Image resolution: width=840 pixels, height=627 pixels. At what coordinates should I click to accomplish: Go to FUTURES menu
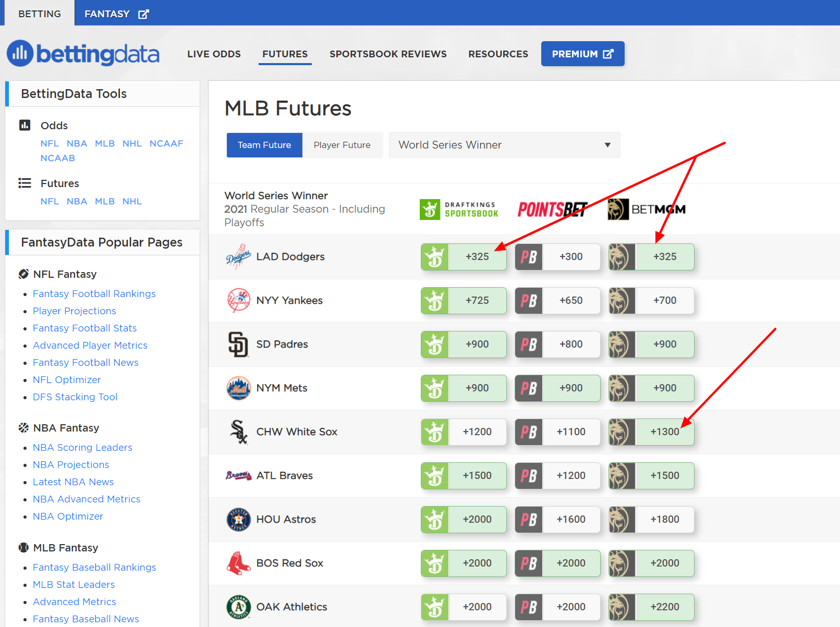[x=285, y=54]
